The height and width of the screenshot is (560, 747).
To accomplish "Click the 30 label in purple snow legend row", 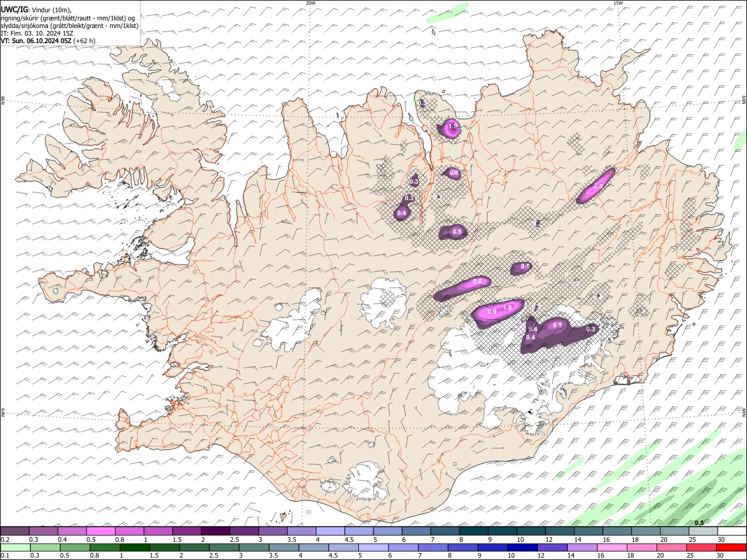I will 721,540.
